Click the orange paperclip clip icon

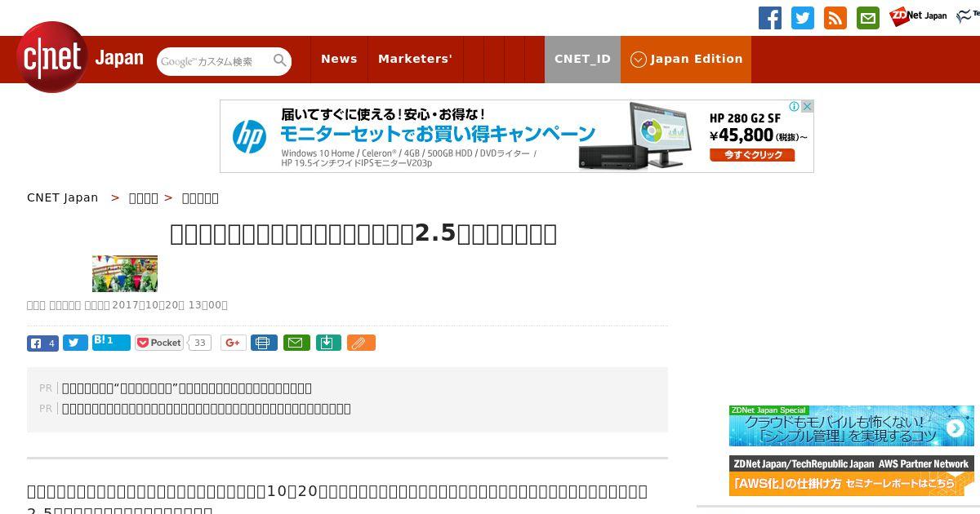tap(361, 343)
